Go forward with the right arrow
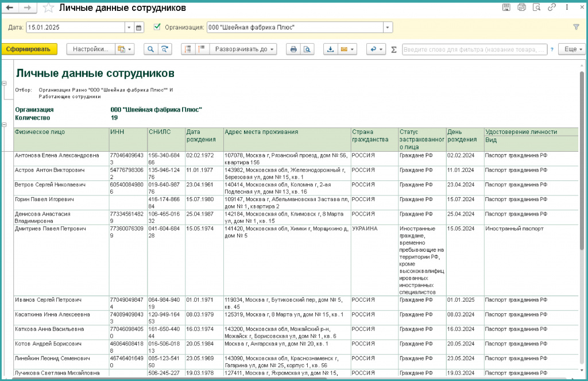The image size is (588, 381). point(28,7)
